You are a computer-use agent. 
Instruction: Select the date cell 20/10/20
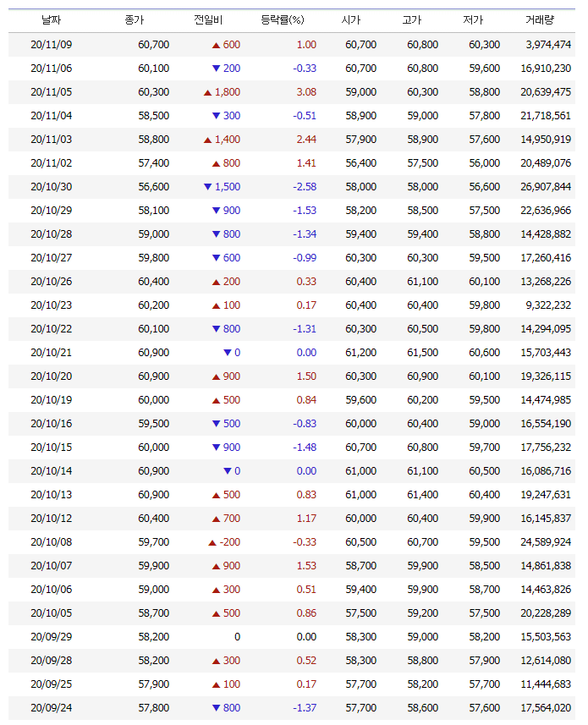tap(52, 376)
